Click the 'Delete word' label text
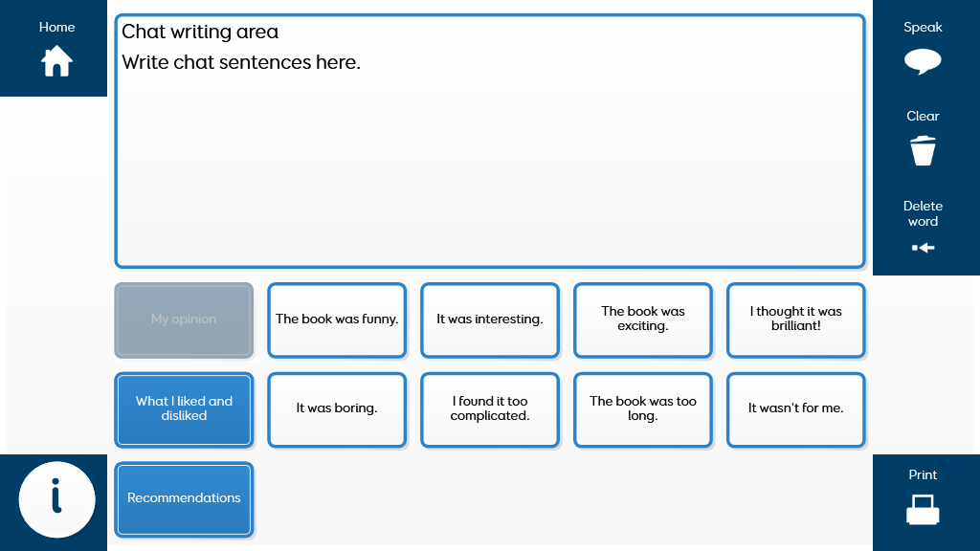The width and height of the screenshot is (980, 551). click(923, 213)
